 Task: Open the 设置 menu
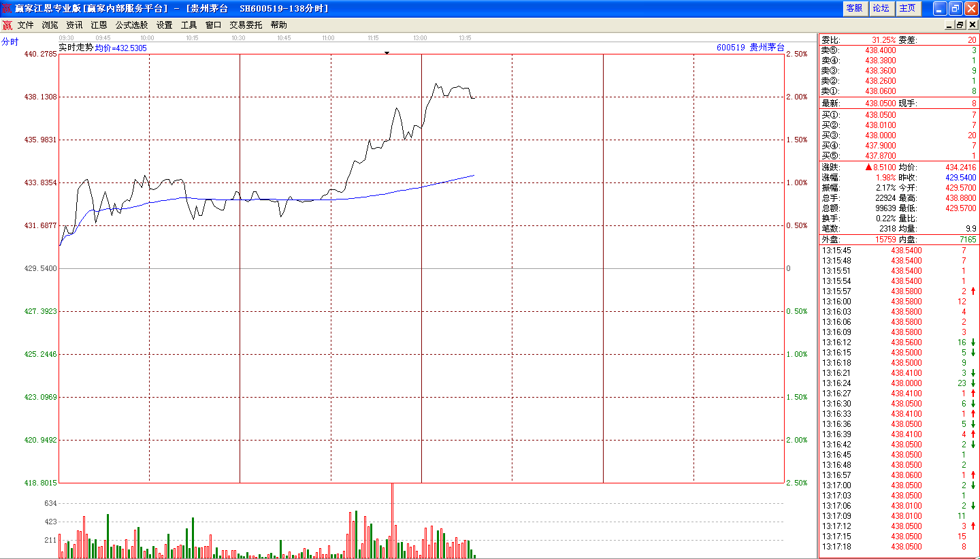(164, 25)
